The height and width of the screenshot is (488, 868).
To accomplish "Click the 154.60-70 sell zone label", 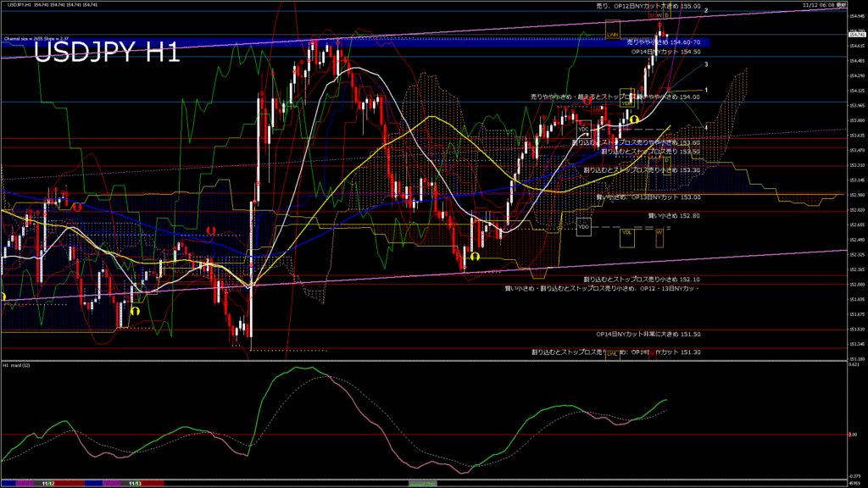I will [663, 42].
